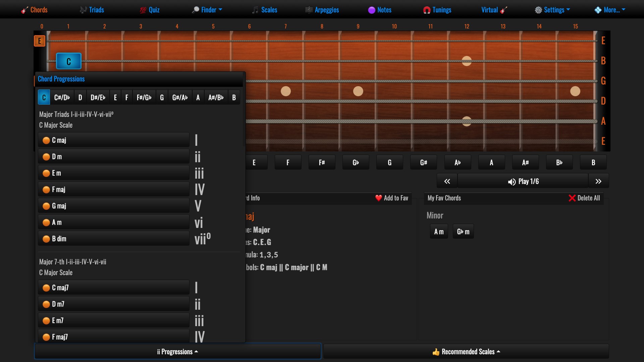Select the G key tab in progressions
This screenshot has width=644, height=362.
point(162,97)
